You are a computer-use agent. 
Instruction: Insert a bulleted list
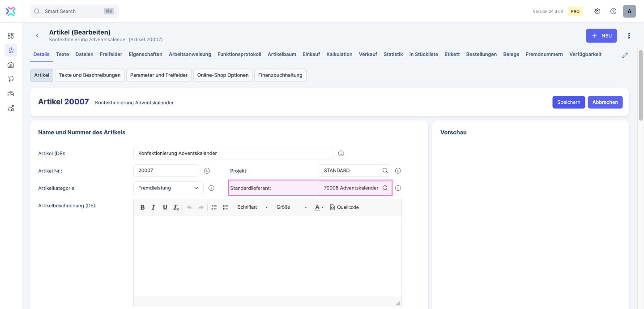pyautogui.click(x=226, y=207)
